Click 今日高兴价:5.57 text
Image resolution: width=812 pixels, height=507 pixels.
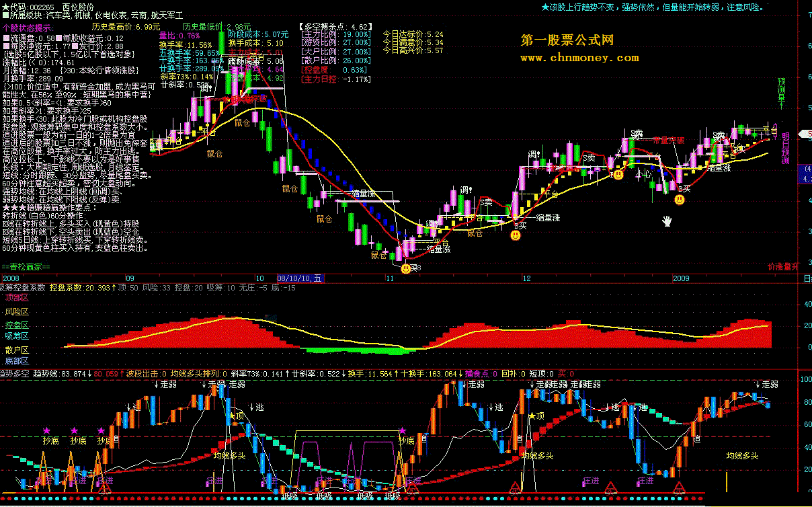413,50
